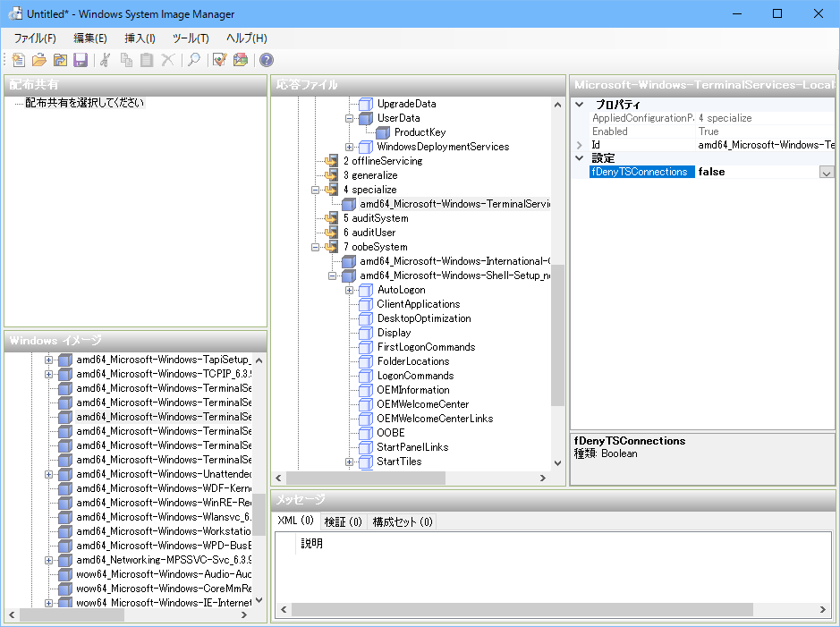Viewport: 840px width, 627px height.
Task: Click 配布共有を選択してください text
Action: click(x=85, y=103)
